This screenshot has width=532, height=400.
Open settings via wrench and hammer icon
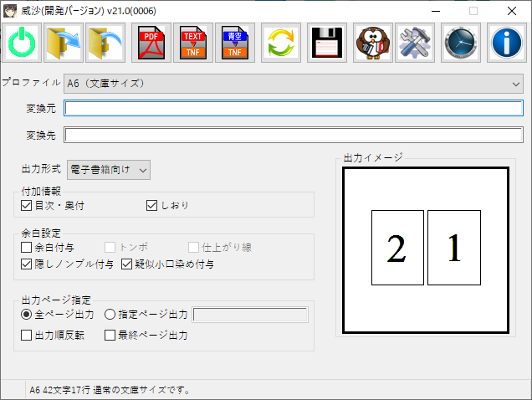click(x=415, y=43)
